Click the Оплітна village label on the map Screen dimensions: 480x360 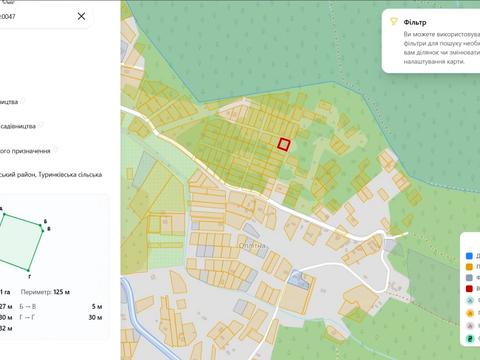(252, 246)
